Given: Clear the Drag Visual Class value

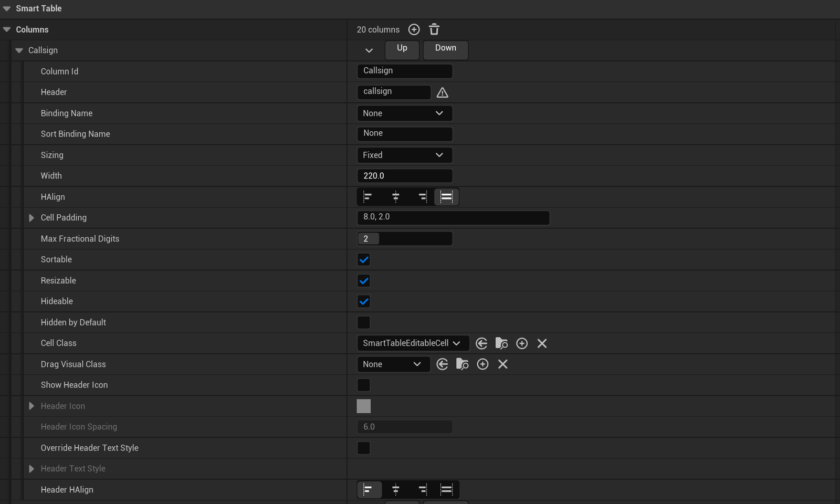Looking at the screenshot, I should 503,364.
